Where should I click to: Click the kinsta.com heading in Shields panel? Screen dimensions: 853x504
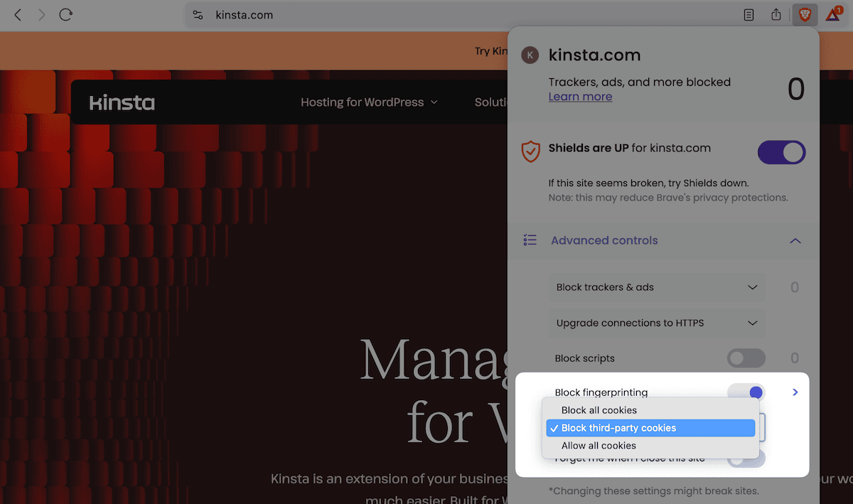(x=595, y=55)
